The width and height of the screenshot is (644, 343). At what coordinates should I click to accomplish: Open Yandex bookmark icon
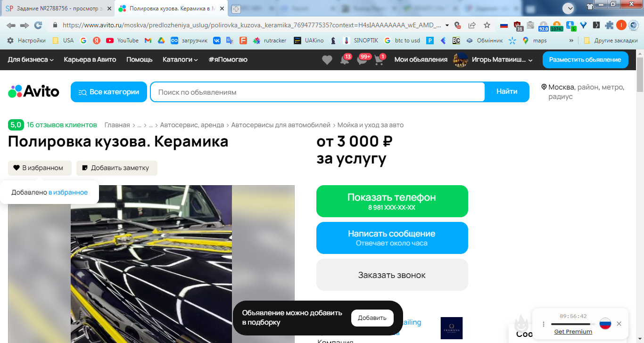pos(96,41)
